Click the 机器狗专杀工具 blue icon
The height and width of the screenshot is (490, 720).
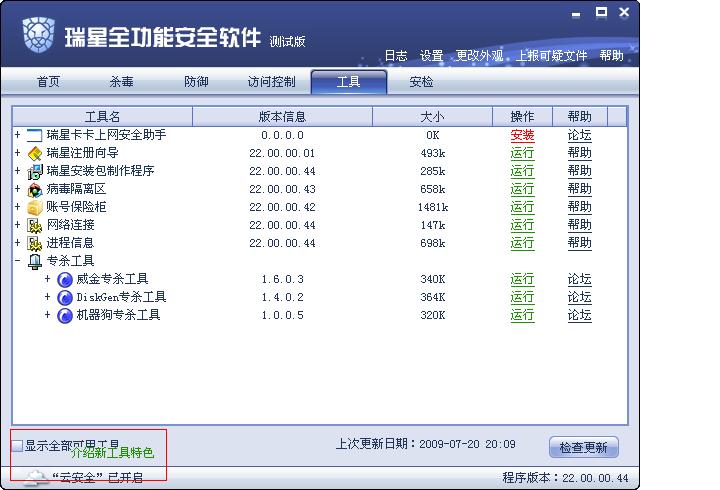(x=65, y=315)
